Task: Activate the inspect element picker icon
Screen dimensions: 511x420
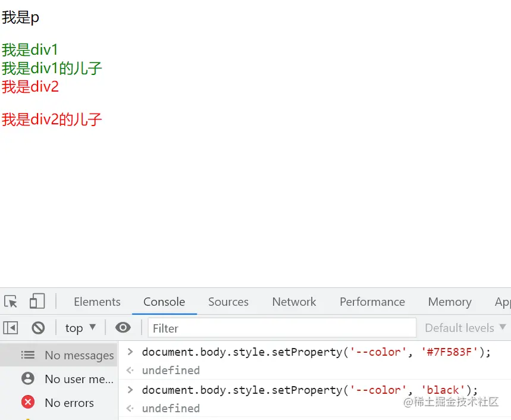Action: click(x=11, y=302)
